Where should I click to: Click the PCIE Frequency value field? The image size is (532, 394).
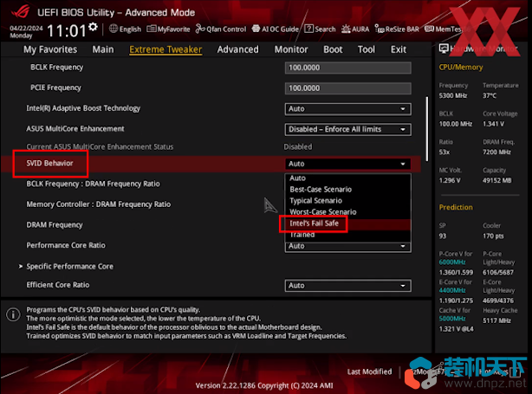click(347, 87)
